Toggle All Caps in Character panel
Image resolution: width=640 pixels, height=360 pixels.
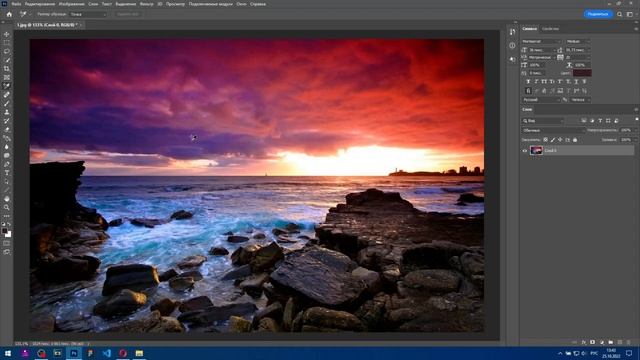point(544,82)
